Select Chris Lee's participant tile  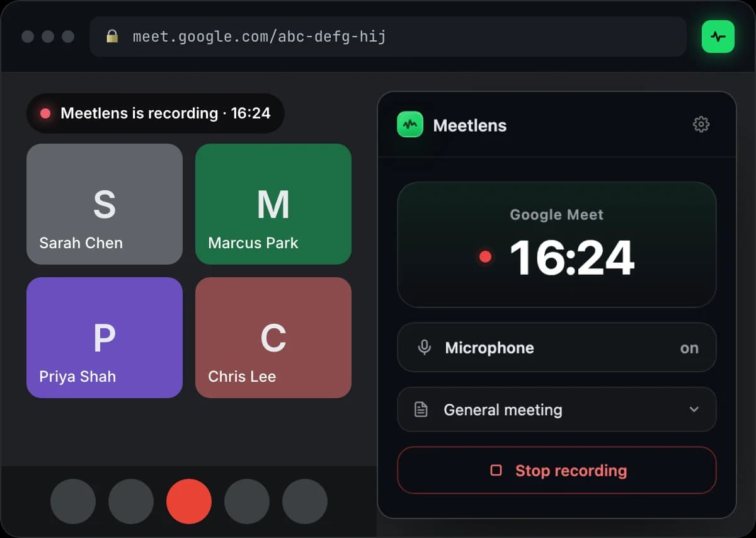pos(273,338)
